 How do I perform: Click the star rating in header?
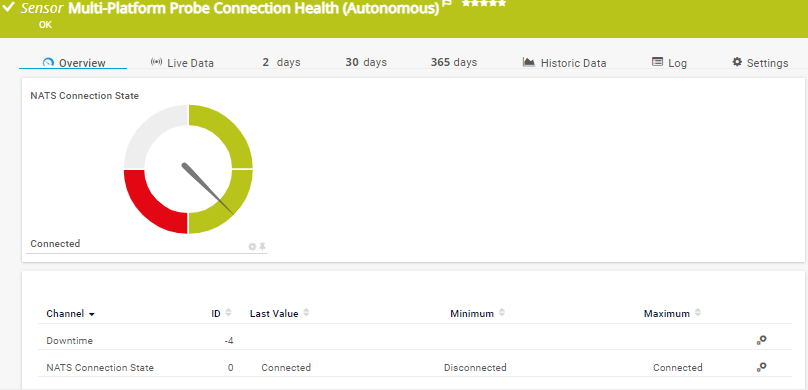[x=484, y=3]
